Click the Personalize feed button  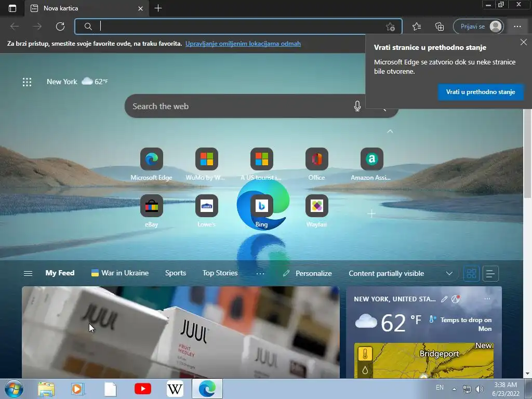pyautogui.click(x=308, y=273)
